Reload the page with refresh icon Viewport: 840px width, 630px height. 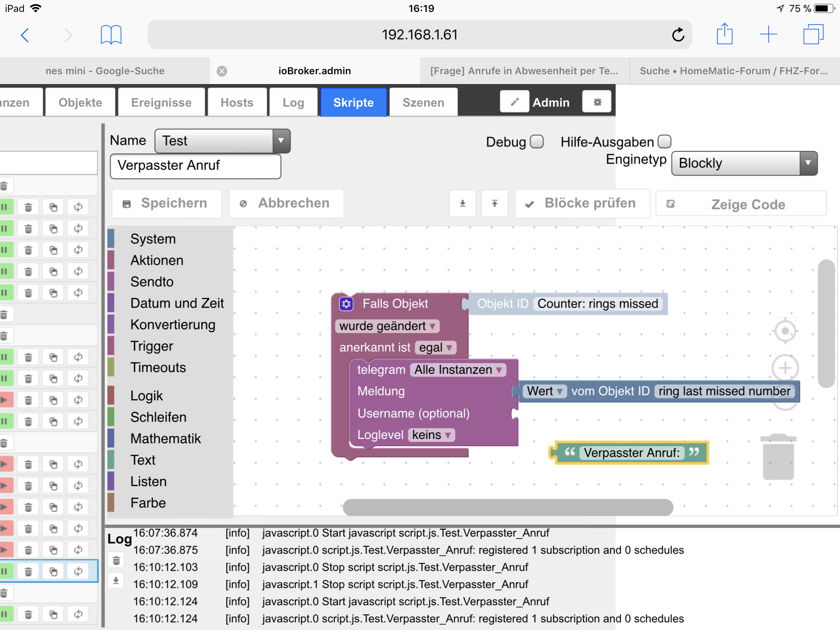(x=678, y=35)
